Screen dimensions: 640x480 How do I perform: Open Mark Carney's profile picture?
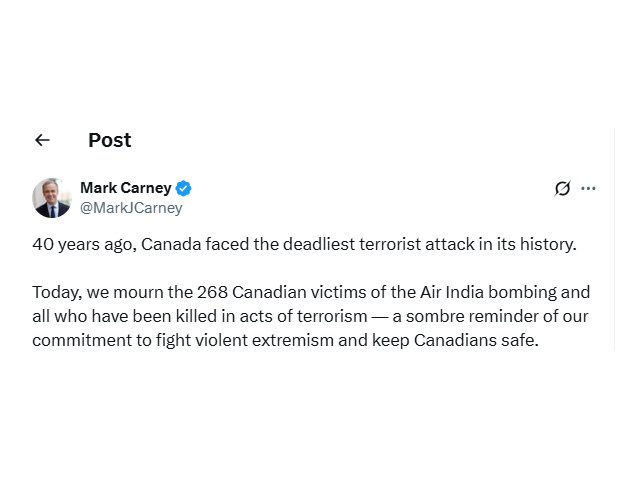(x=52, y=198)
